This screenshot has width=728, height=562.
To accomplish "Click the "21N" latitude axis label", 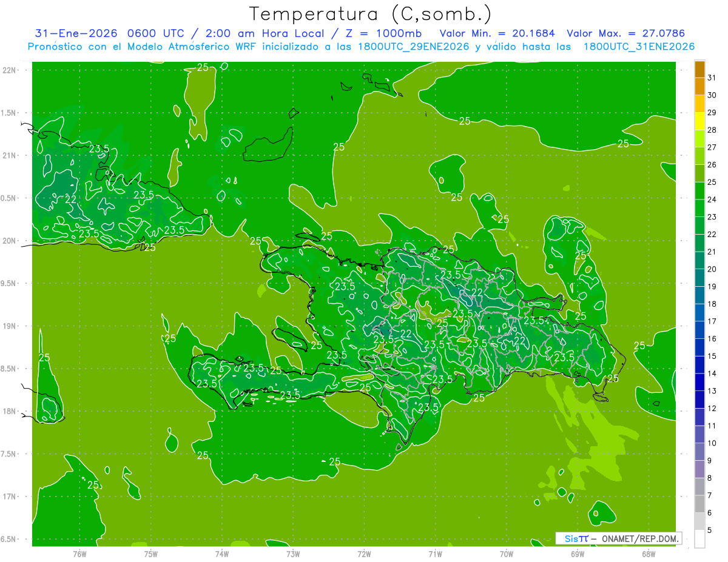I will pos(10,155).
